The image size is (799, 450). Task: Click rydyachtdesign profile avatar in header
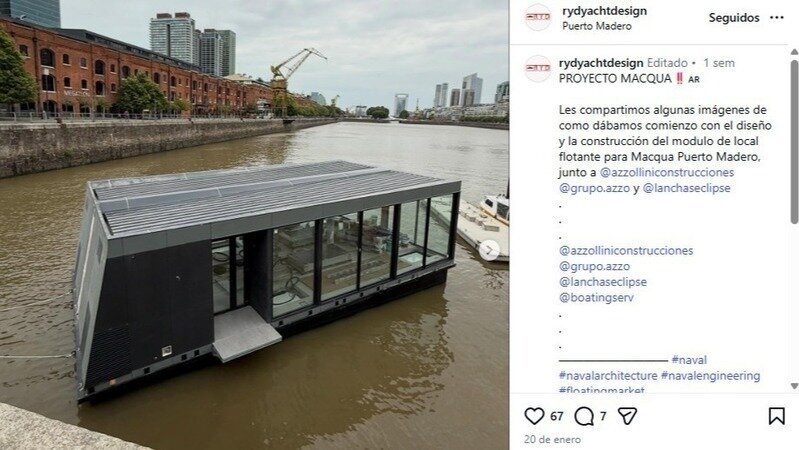point(538,17)
